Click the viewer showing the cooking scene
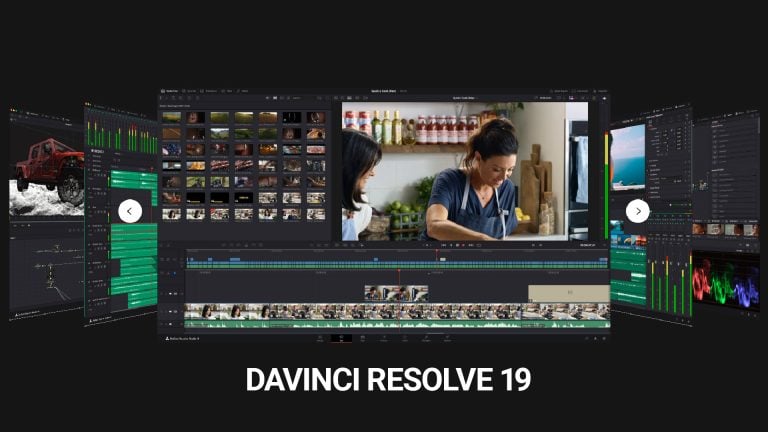Viewport: 768px width, 432px height. [465, 171]
